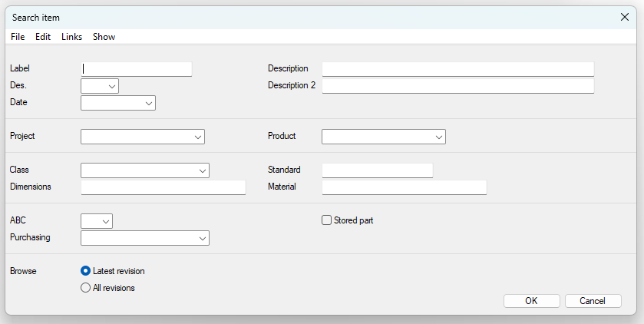Open the Links menu
The width and height of the screenshot is (644, 324).
click(x=71, y=37)
